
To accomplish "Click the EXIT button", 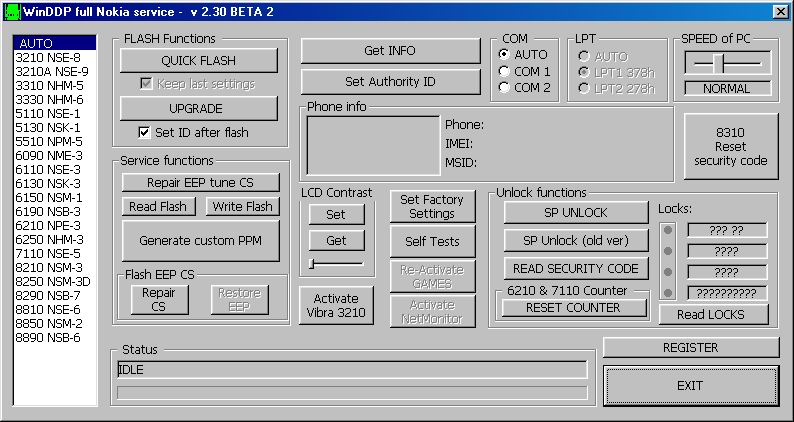I will coord(691,386).
